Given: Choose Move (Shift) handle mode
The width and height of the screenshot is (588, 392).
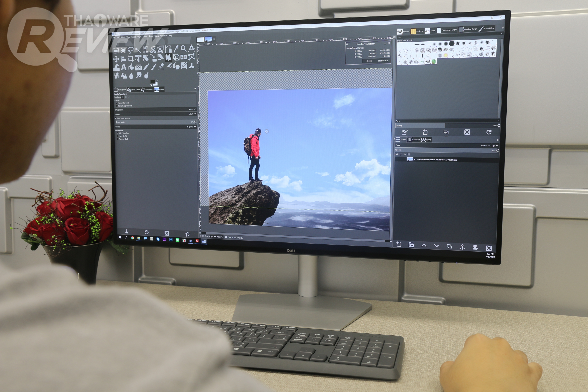Looking at the screenshot, I should point(117,136).
